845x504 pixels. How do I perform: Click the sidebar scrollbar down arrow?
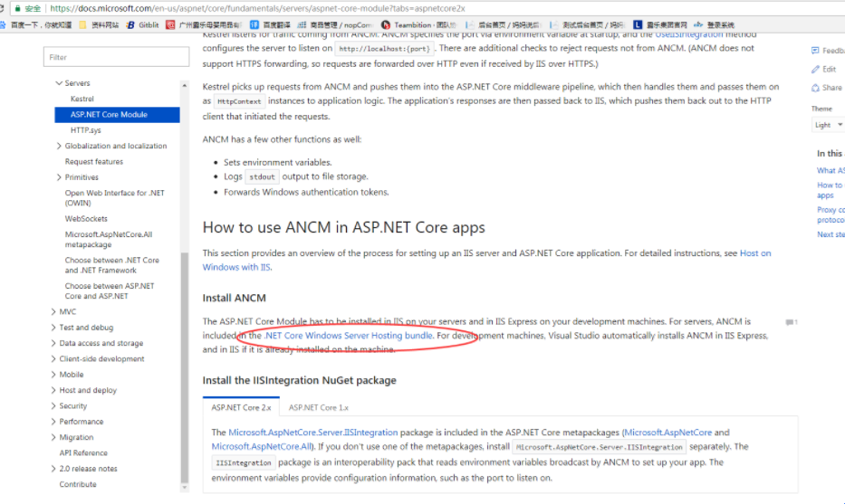[184, 488]
